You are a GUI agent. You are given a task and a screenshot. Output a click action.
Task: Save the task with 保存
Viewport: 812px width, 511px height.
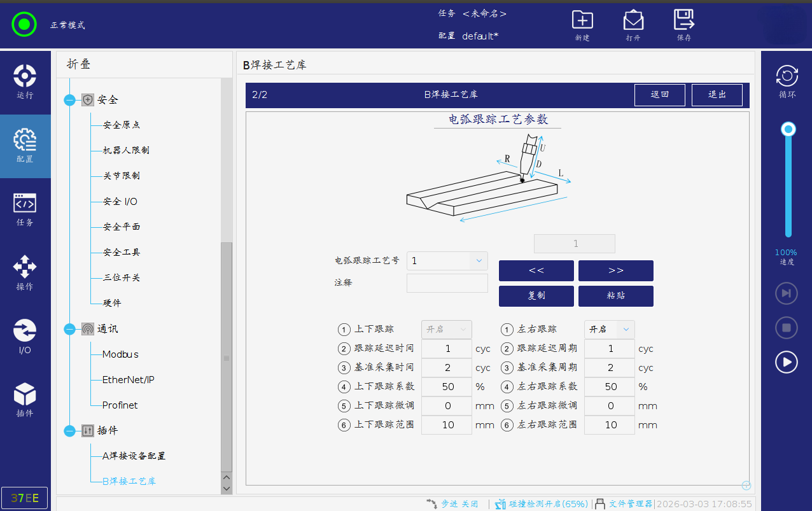tap(684, 25)
